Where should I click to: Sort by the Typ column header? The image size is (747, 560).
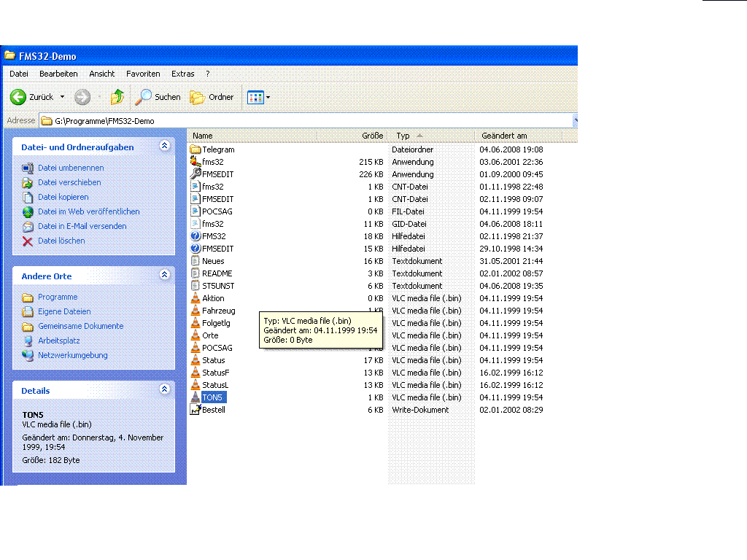click(x=431, y=136)
